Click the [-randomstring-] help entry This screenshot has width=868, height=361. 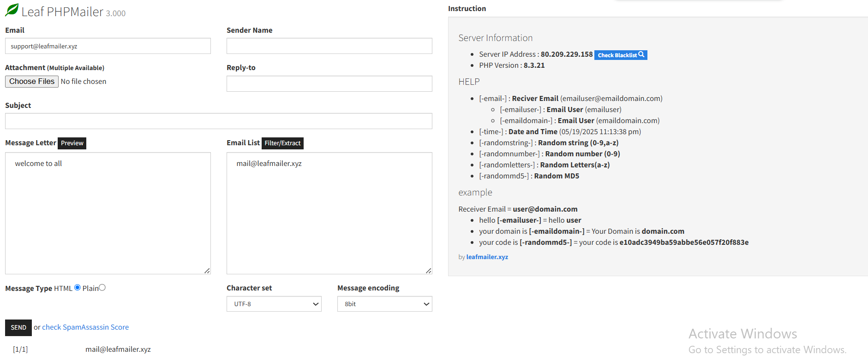pos(549,142)
